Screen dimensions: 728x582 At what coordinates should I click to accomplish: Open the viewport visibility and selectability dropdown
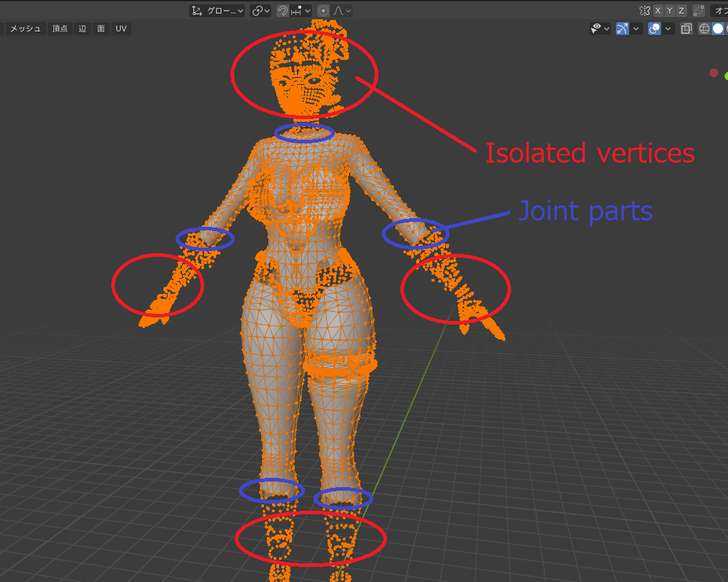pos(600,29)
